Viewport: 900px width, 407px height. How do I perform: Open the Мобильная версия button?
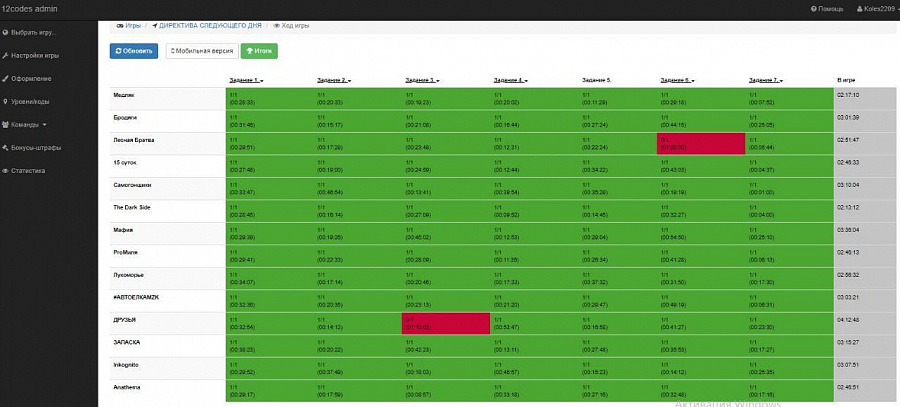(x=202, y=51)
